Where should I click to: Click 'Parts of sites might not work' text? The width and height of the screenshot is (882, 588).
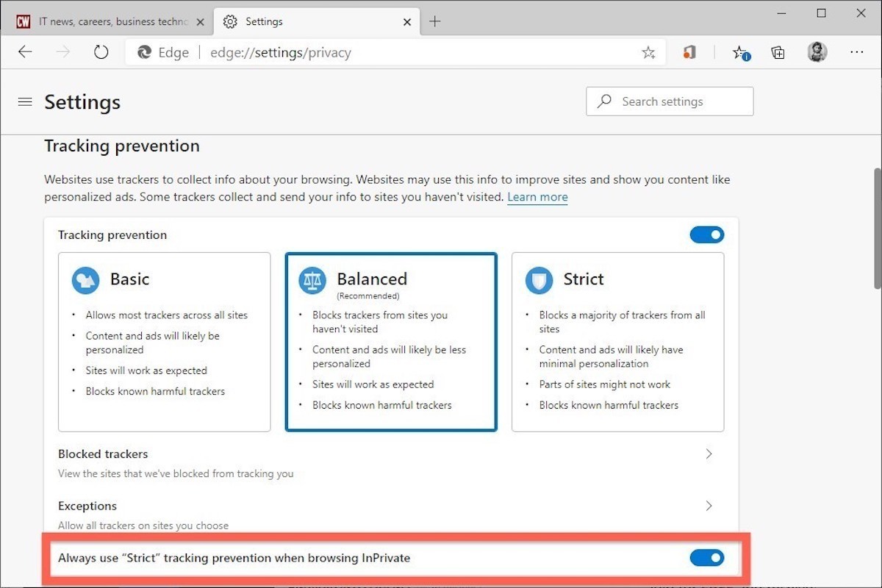coord(605,384)
